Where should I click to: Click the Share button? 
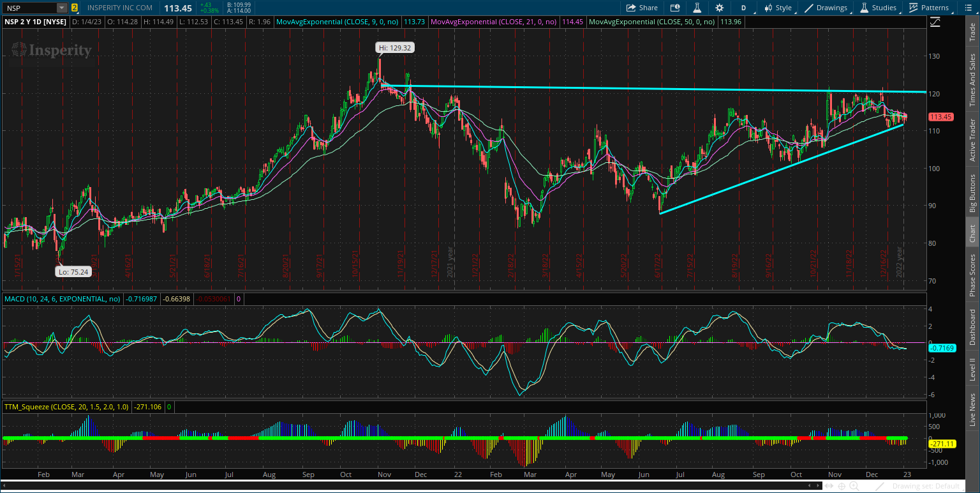pyautogui.click(x=642, y=8)
